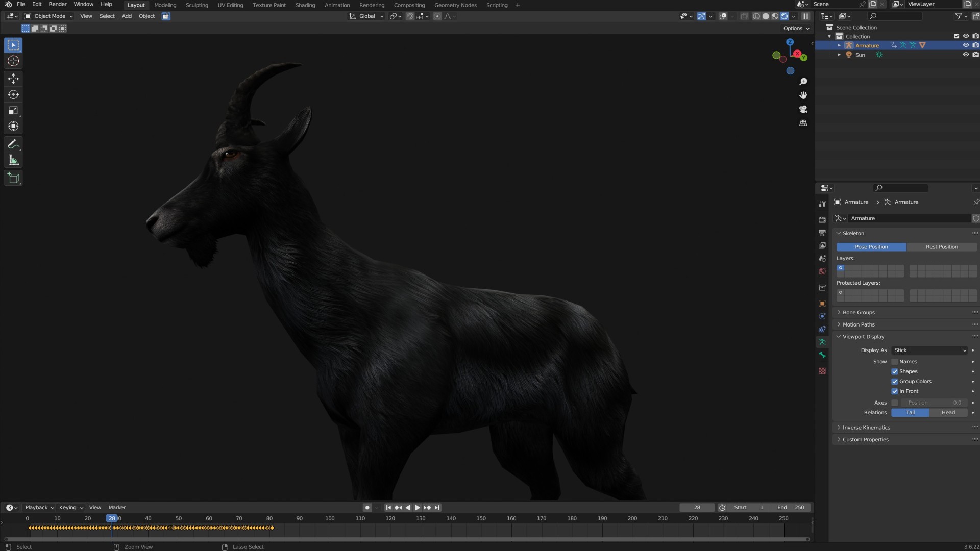Select the Rotate tool
This screenshot has width=980, height=551.
tap(13, 94)
